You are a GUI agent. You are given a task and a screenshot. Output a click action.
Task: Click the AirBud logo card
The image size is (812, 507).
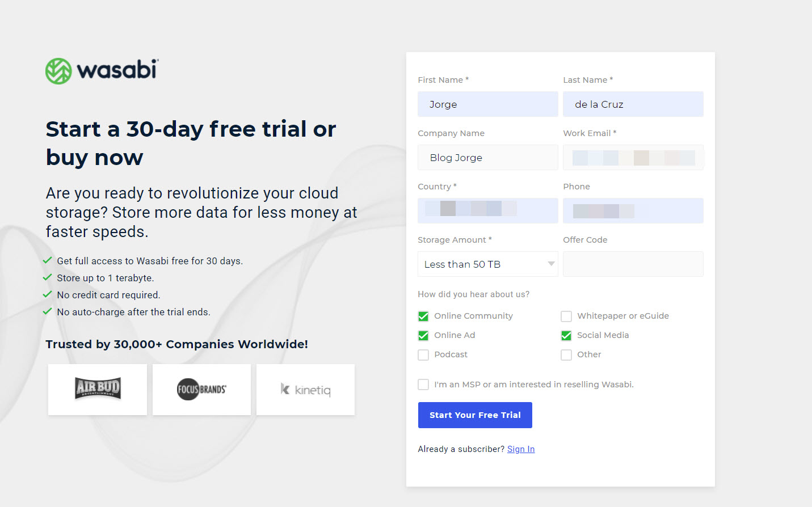point(98,390)
